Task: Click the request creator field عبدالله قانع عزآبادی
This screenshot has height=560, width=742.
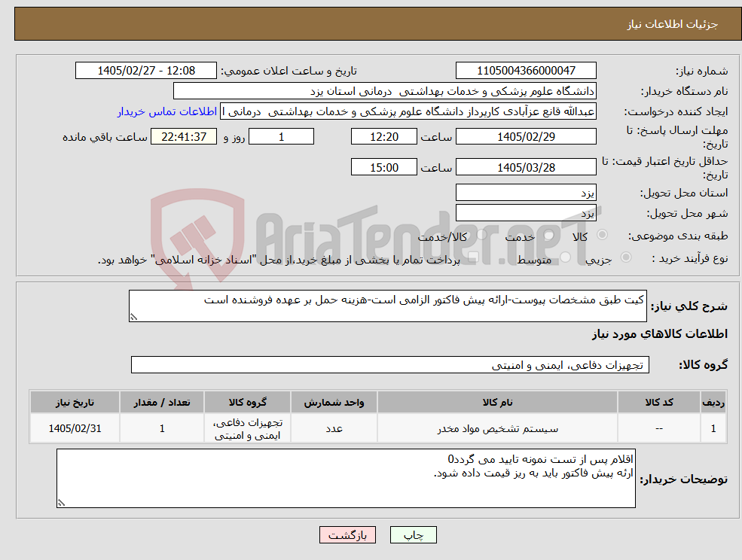Action: pyautogui.click(x=408, y=111)
